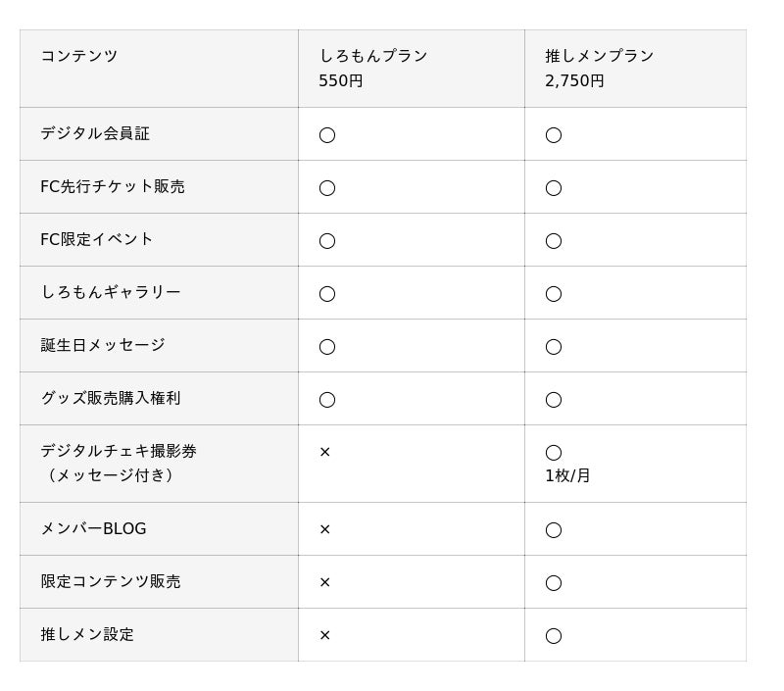Click the しろもんプラン 550円 header cell

tap(412, 69)
